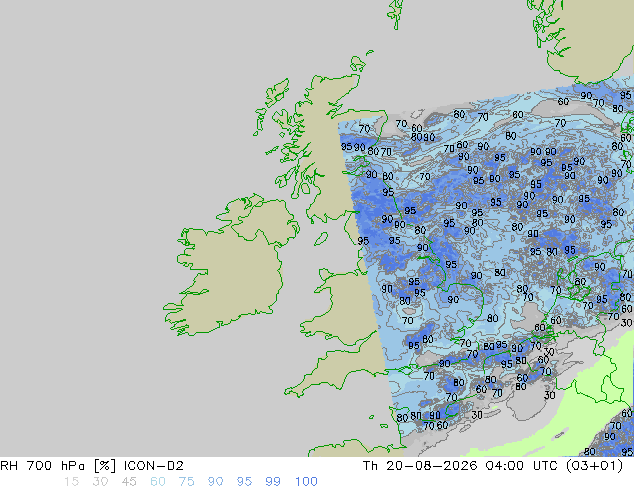Click the Faroe Islands outline near the top
This screenshot has height=490, width=634.
tap(395, 14)
